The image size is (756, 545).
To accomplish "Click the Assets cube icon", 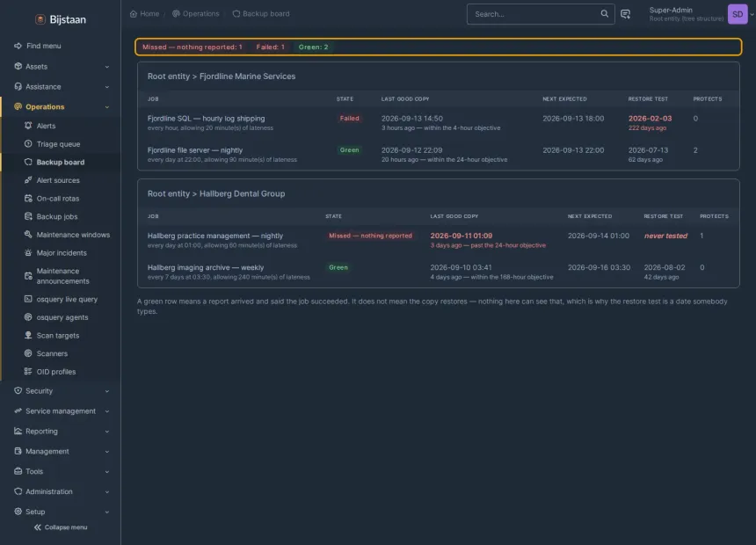I will pyautogui.click(x=18, y=66).
